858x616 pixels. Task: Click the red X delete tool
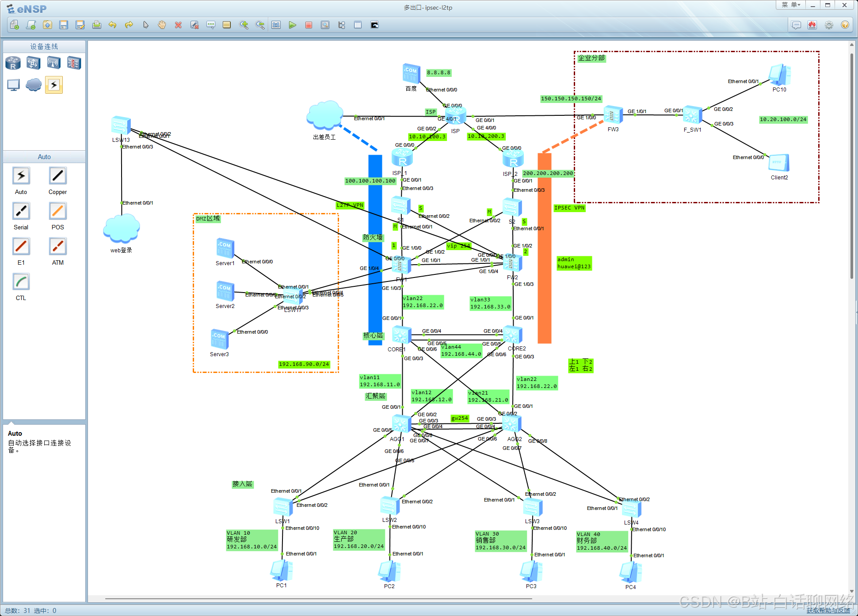pyautogui.click(x=178, y=25)
